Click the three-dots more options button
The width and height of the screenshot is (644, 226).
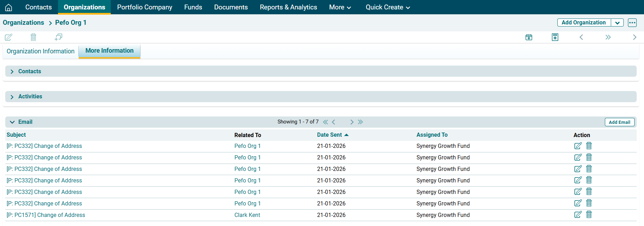(x=632, y=23)
